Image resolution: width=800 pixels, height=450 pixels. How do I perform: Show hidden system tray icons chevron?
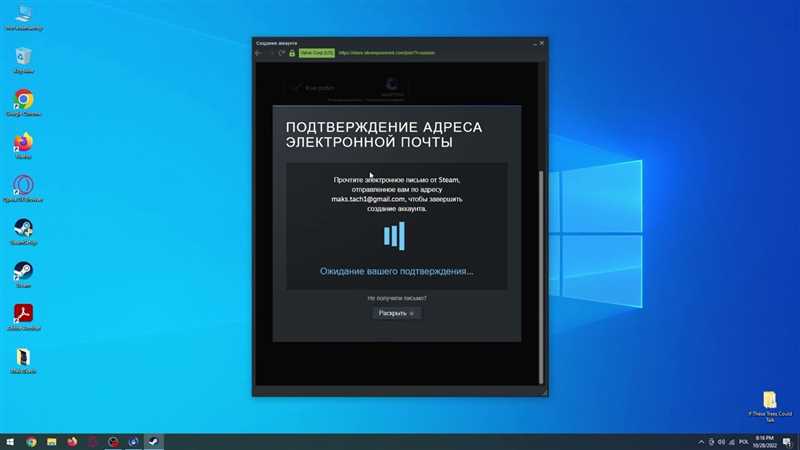pyautogui.click(x=701, y=442)
